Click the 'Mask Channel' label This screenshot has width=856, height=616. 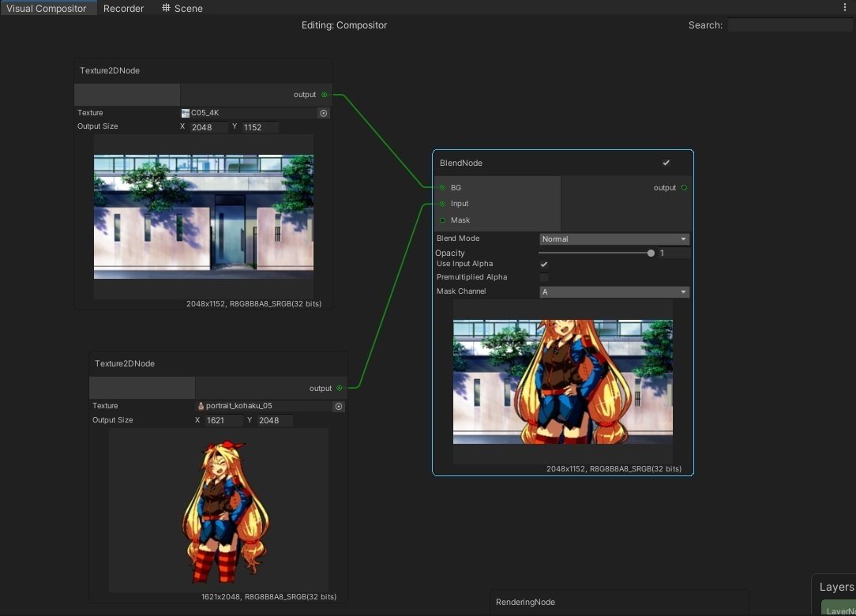(461, 291)
